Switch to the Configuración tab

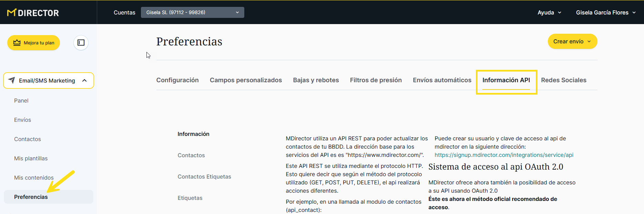177,80
